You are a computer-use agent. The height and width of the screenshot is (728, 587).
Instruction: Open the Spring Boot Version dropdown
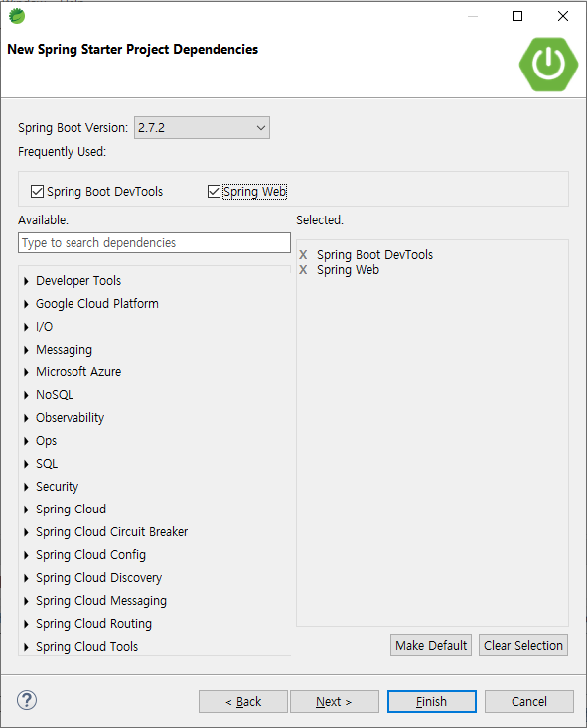[x=202, y=128]
